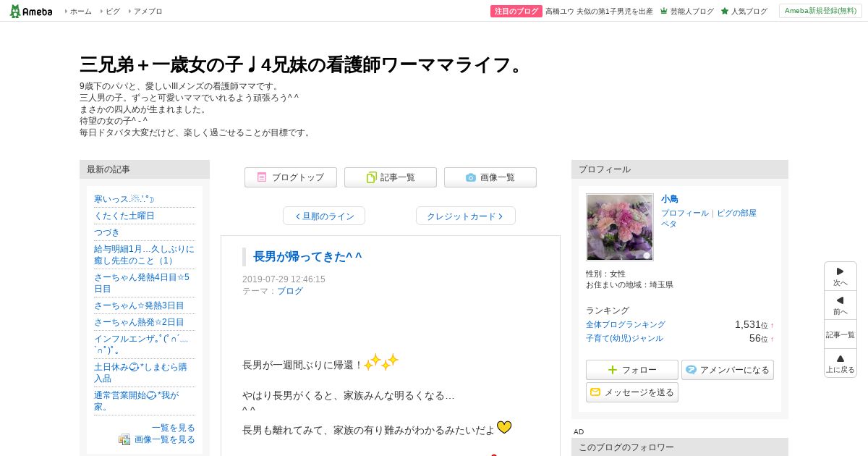
Task: Go to previous article with 前へ arrow
Action: pos(841,305)
